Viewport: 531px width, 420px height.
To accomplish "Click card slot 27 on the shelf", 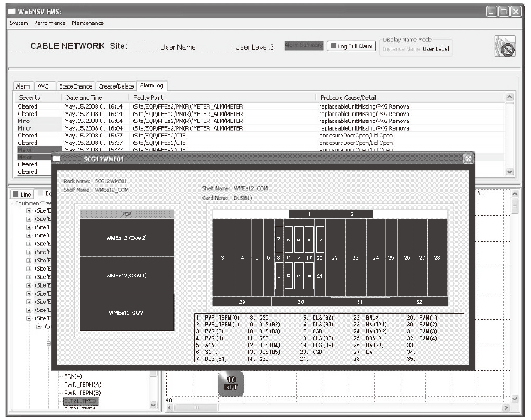I will [422, 257].
